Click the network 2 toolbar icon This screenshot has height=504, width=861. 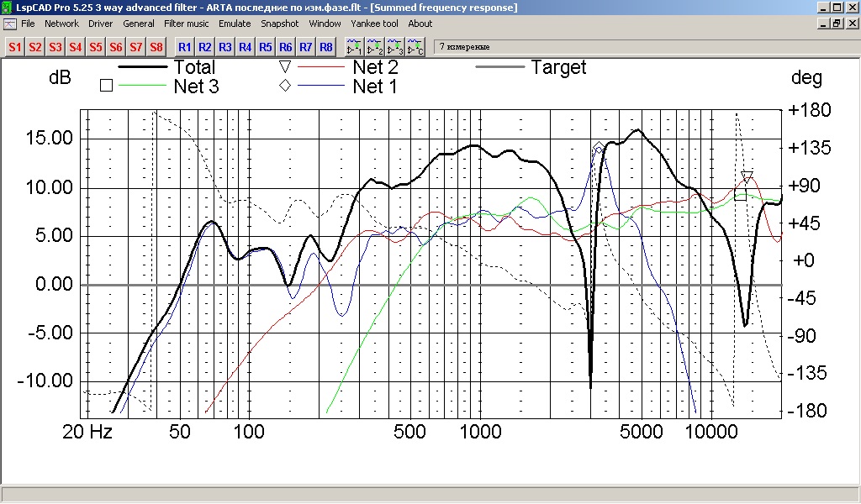pos(374,47)
